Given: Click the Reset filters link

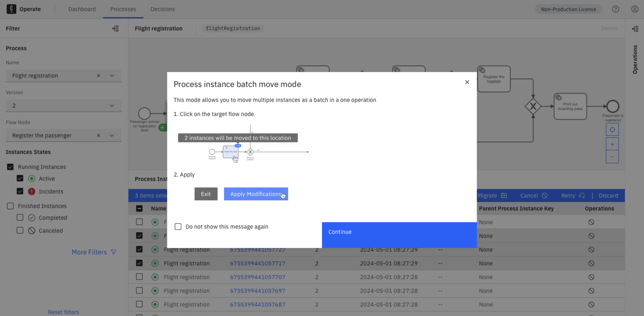Looking at the screenshot, I should pyautogui.click(x=63, y=312).
